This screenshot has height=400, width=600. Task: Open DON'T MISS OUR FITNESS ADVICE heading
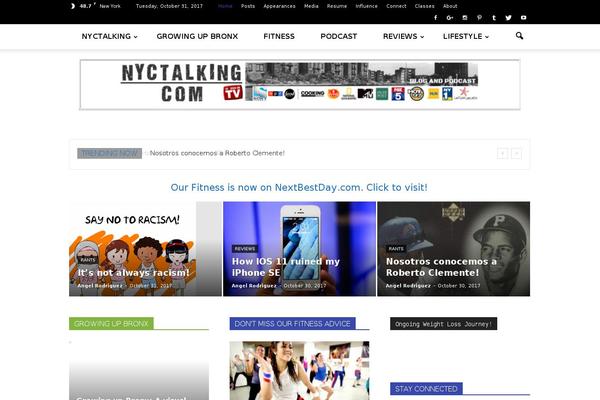(292, 323)
